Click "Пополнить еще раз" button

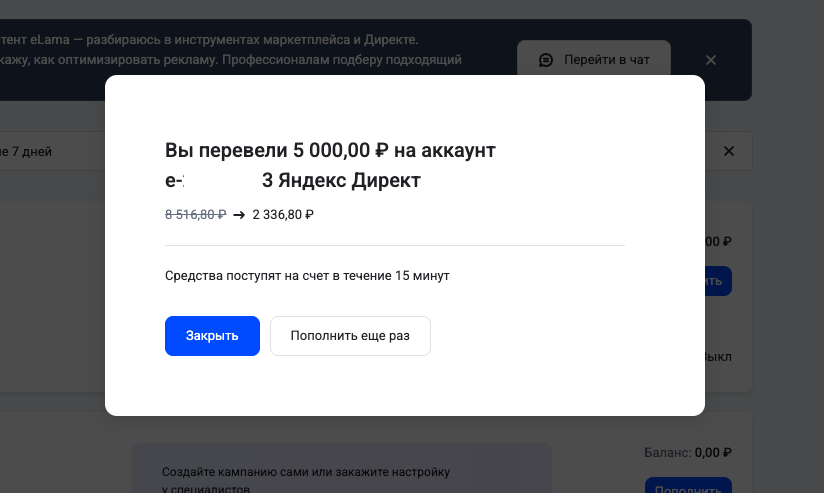tap(350, 336)
